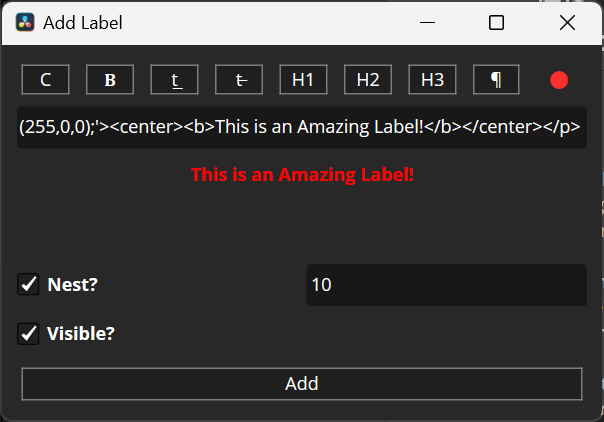The image size is (604, 422).
Task: Click the C center-align formatting button
Action: [x=45, y=80]
